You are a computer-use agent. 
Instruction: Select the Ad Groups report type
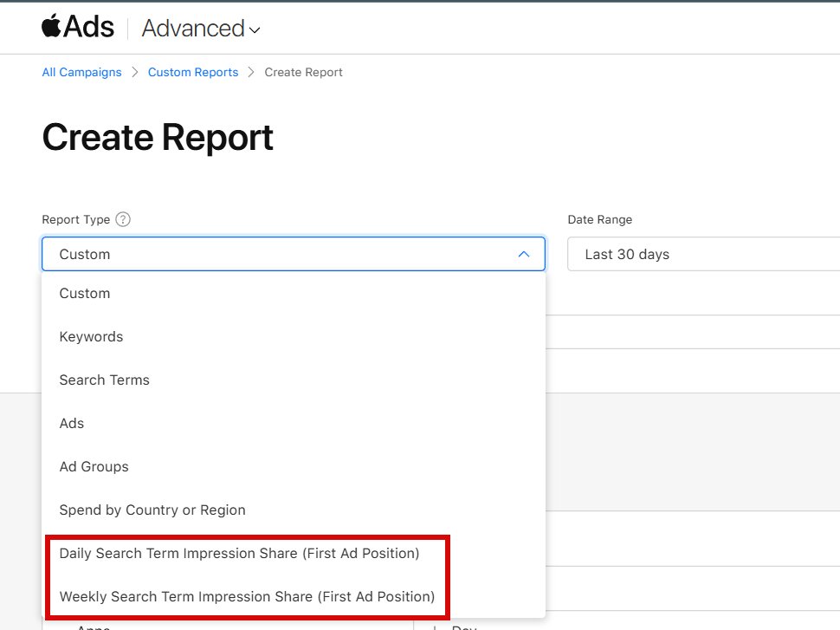coord(294,467)
